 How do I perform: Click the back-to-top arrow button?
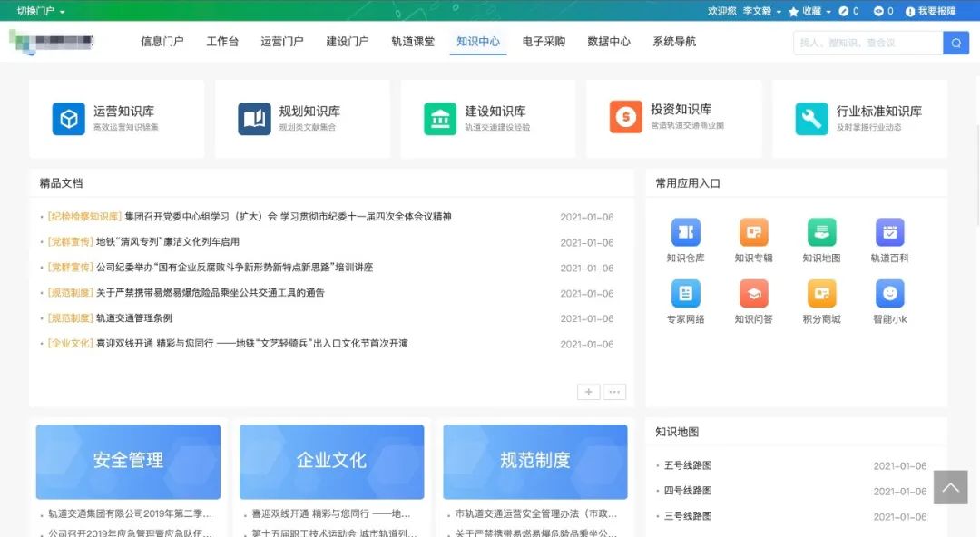click(951, 487)
